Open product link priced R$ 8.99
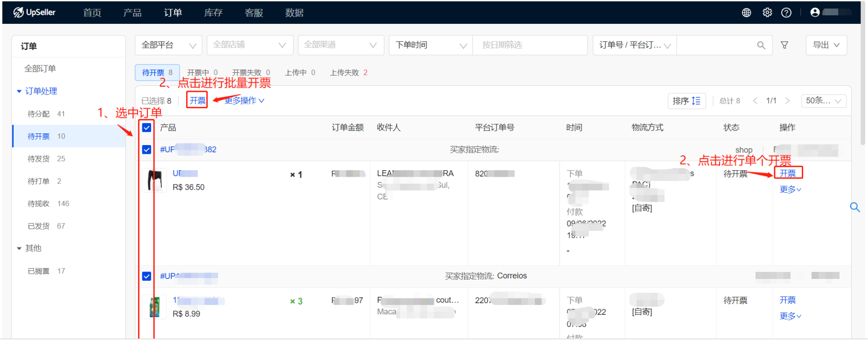The width and height of the screenshot is (868, 340). 199,300
